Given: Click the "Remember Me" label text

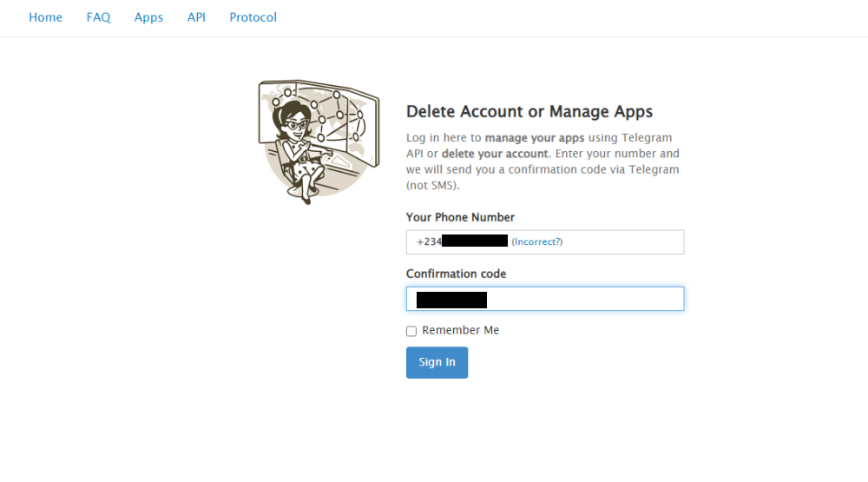Looking at the screenshot, I should click(x=460, y=330).
